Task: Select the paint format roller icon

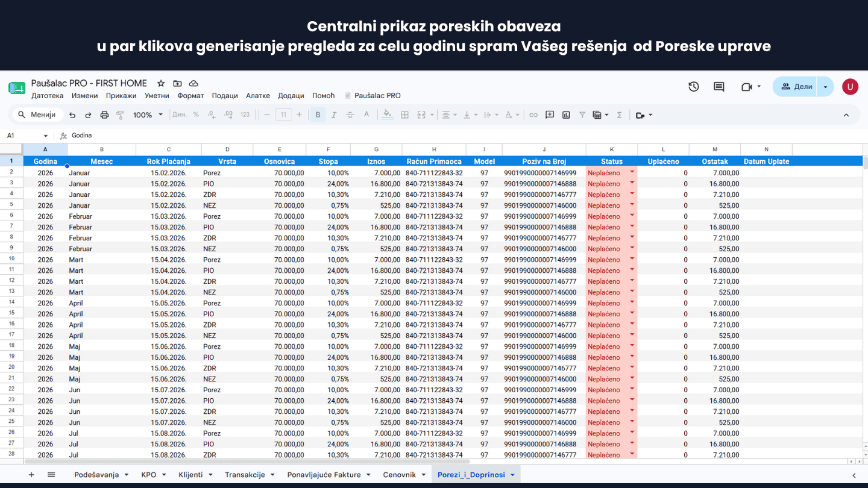Action: point(120,114)
